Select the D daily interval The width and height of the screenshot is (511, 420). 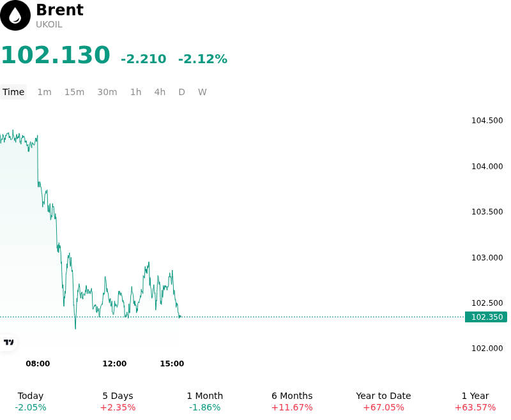click(x=182, y=92)
